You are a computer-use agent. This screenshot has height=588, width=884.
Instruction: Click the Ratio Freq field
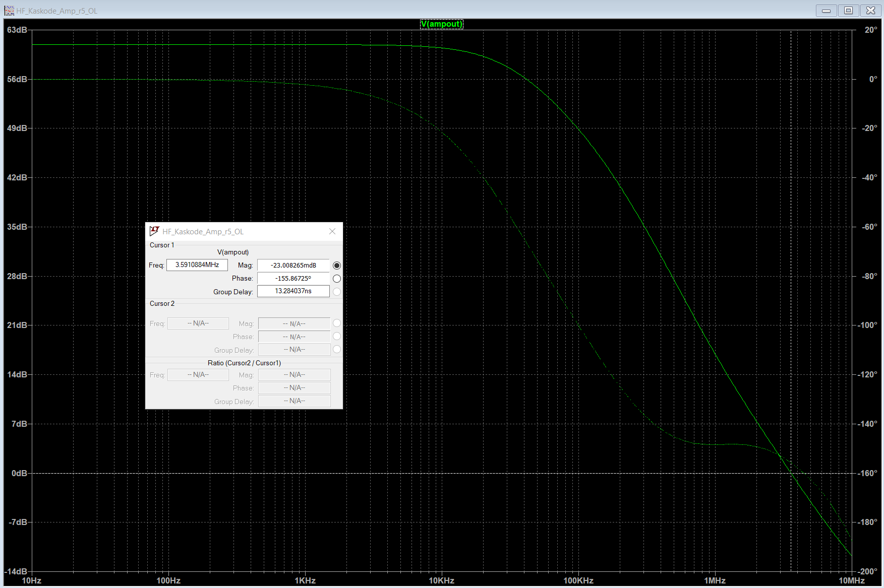pyautogui.click(x=198, y=375)
